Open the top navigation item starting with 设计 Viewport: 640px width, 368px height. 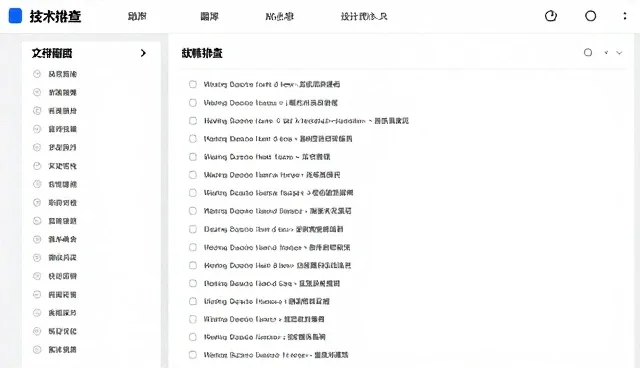tap(364, 16)
